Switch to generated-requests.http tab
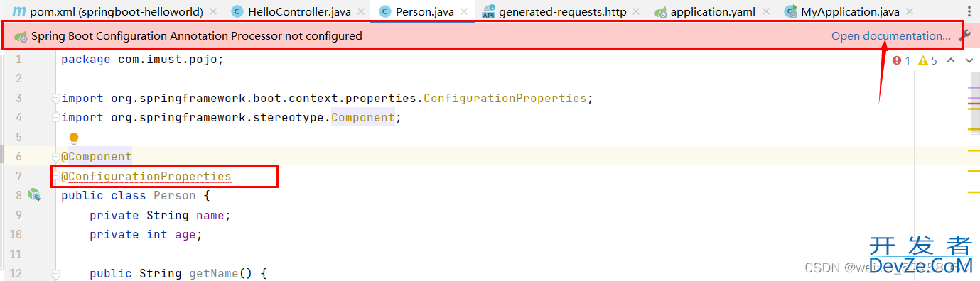Image resolution: width=980 pixels, height=281 pixels. coord(556,11)
